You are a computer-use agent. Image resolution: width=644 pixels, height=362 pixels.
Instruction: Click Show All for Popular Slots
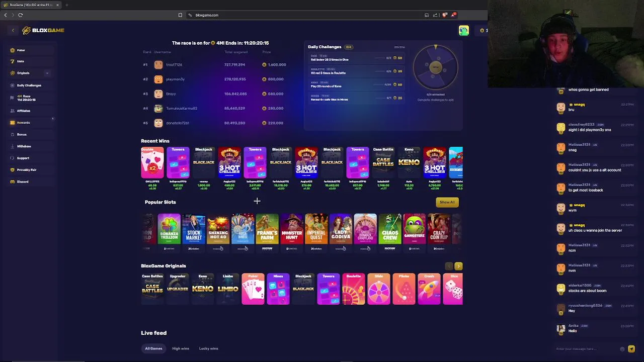pyautogui.click(x=447, y=202)
